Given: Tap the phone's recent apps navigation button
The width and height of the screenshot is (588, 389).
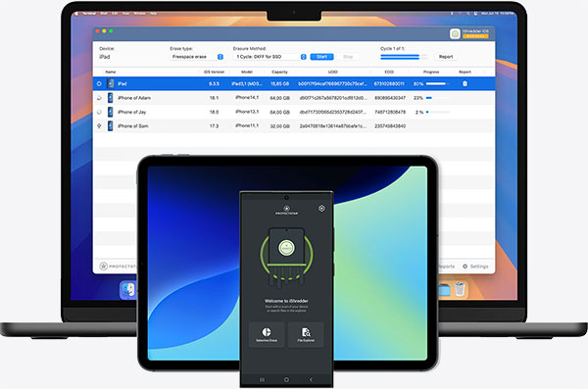Looking at the screenshot, I should click(x=262, y=379).
